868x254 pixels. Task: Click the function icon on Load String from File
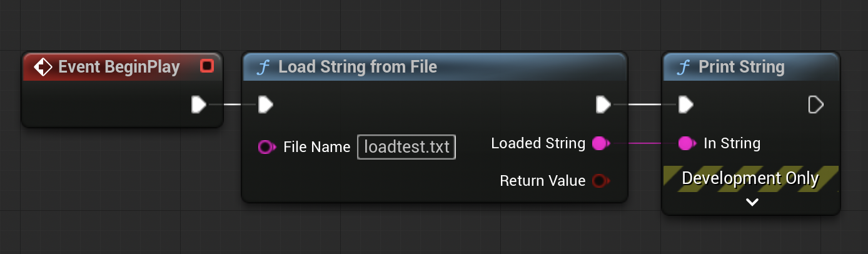[x=263, y=67]
